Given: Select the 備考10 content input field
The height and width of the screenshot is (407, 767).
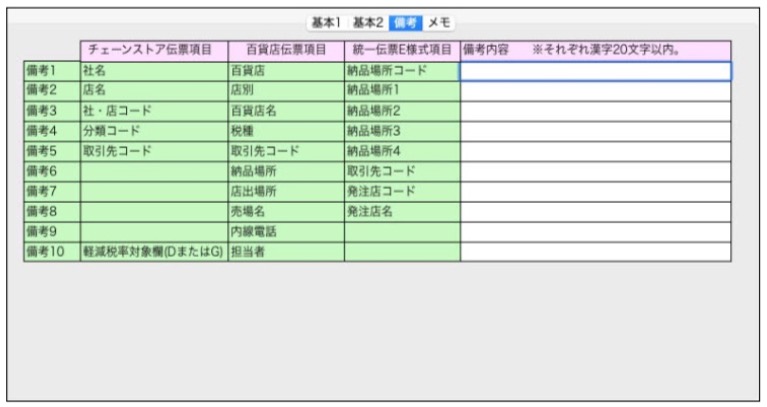Looking at the screenshot, I should tap(595, 251).
